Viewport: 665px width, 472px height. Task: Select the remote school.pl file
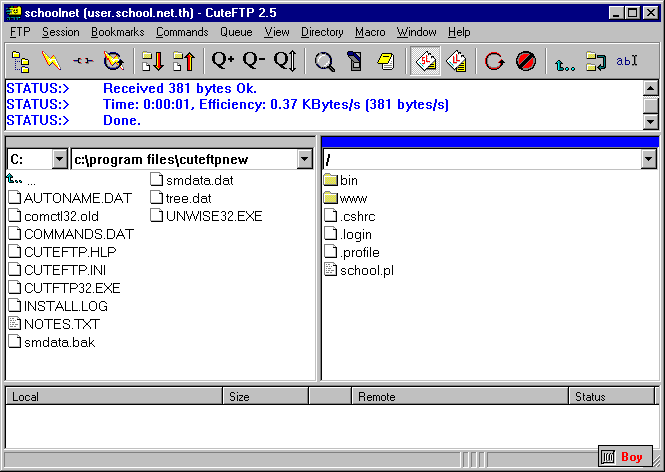point(359,270)
